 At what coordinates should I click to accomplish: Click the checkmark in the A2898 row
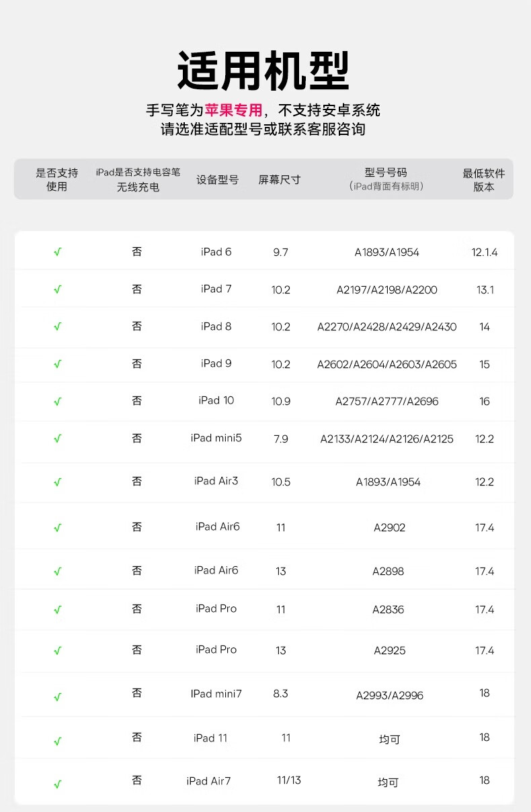57,572
